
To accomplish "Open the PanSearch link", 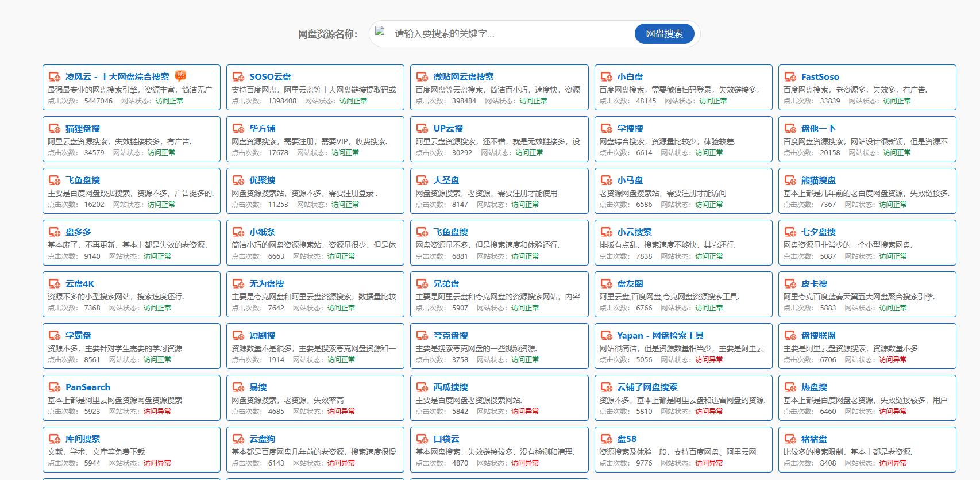I will coord(88,387).
